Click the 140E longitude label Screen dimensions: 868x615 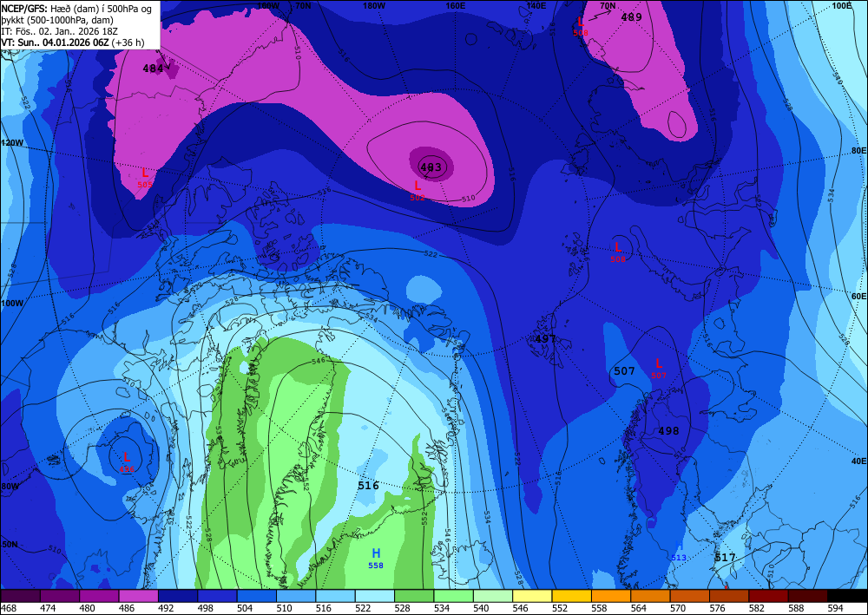(x=536, y=5)
